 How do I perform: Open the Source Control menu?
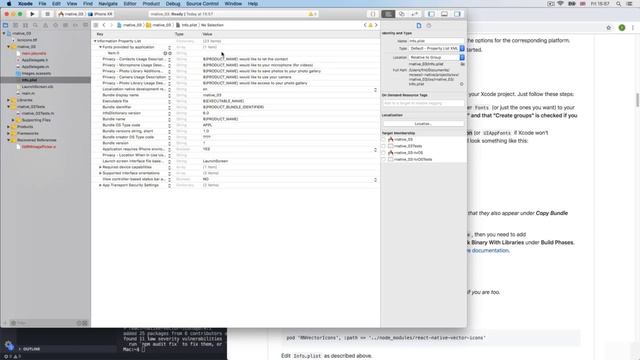(x=202, y=4)
